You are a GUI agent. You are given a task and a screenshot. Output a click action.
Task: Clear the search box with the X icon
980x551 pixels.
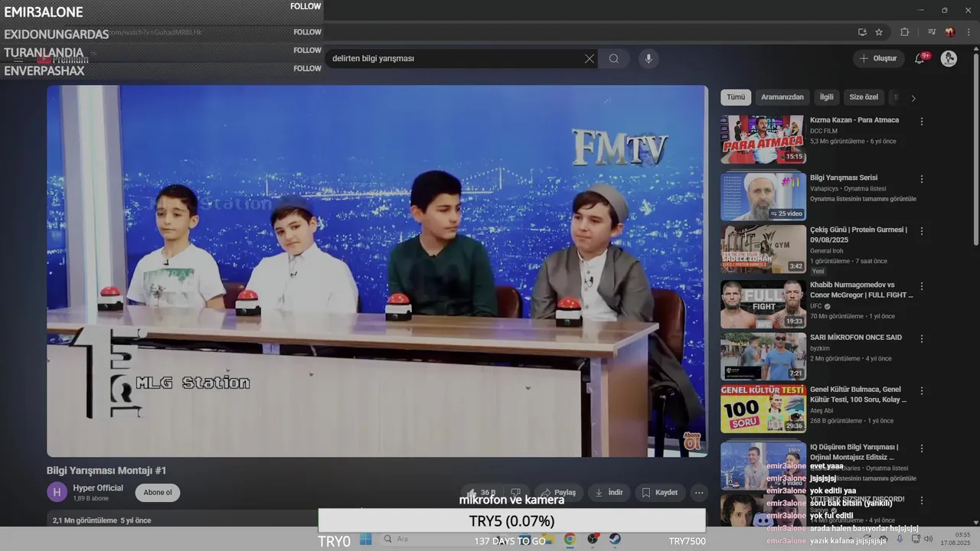click(590, 59)
